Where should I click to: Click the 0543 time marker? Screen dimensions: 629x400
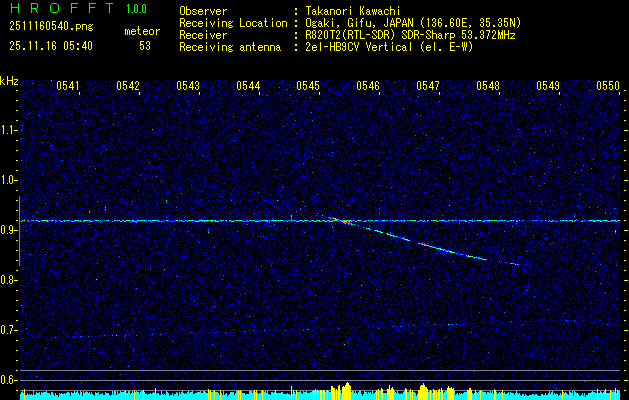188,86
